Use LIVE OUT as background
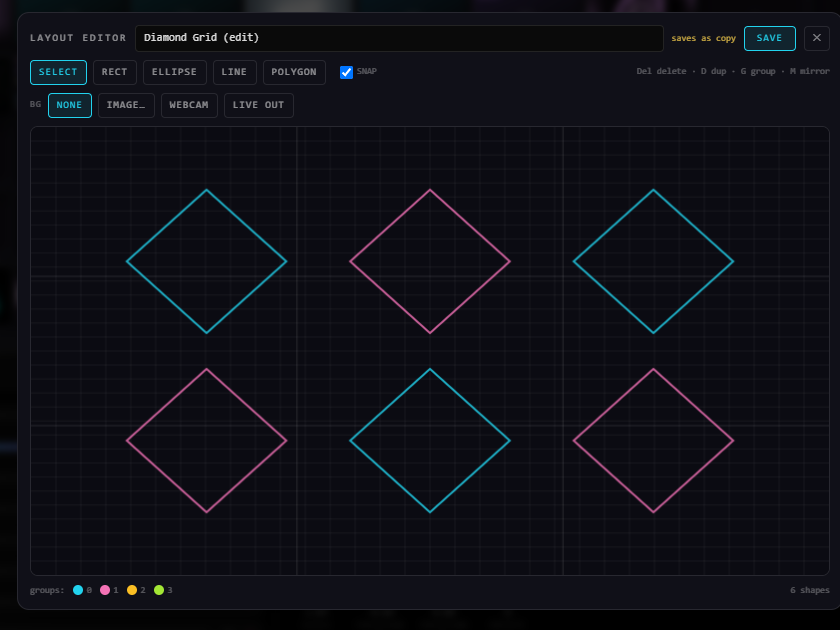840x630 pixels. point(259,106)
